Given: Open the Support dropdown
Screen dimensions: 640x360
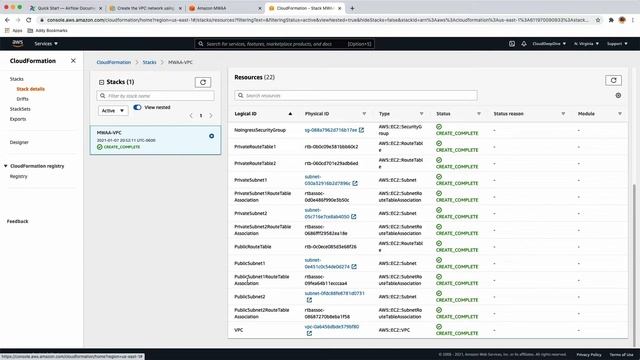Looking at the screenshot, I should coord(617,44).
